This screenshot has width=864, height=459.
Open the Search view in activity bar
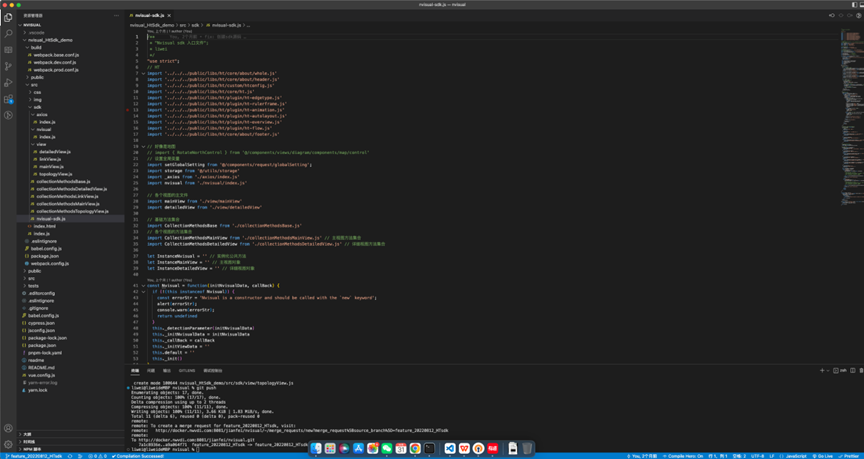[x=8, y=33]
